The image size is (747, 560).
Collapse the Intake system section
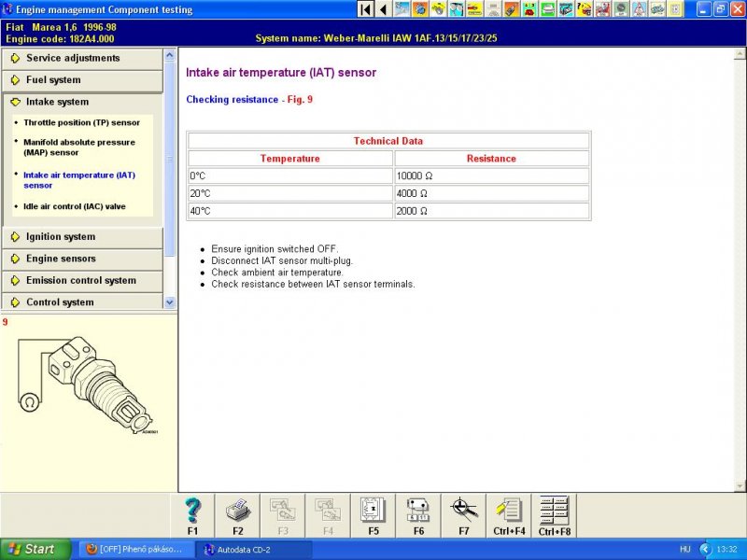point(82,102)
